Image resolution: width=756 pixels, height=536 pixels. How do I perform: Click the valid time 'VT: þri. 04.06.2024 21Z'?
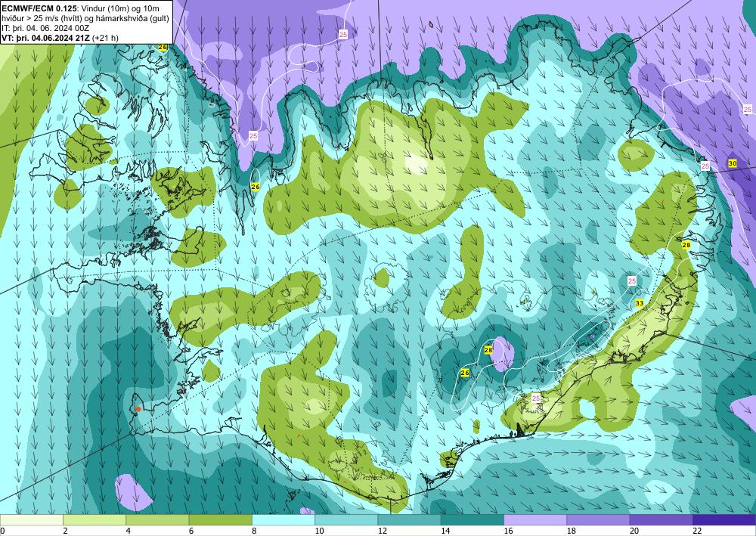tap(46, 37)
